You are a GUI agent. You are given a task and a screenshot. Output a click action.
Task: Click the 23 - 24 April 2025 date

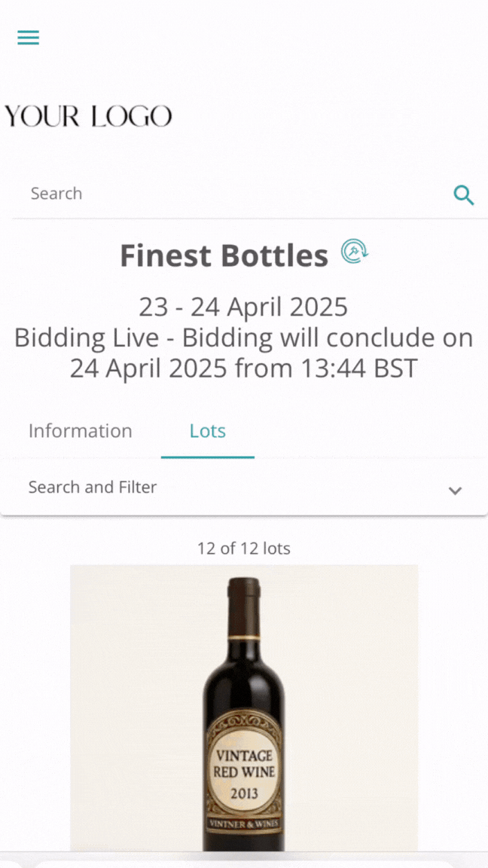pyautogui.click(x=243, y=307)
